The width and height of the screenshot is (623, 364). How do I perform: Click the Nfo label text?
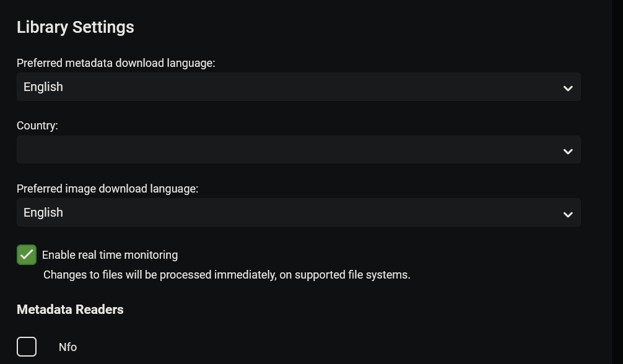(68, 347)
